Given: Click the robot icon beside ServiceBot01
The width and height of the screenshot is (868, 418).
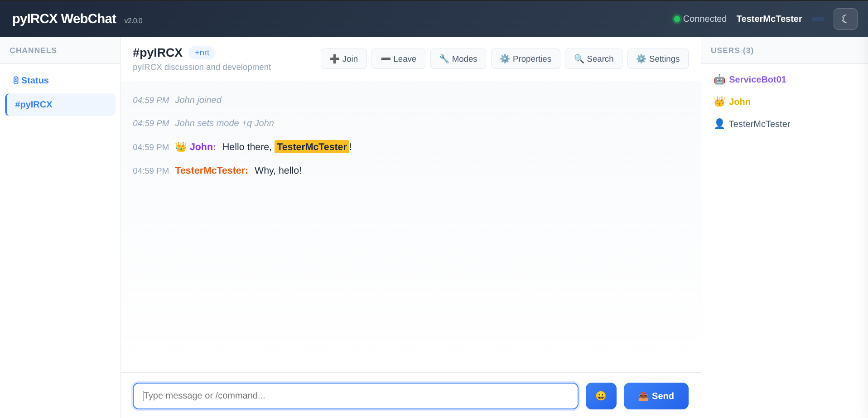Looking at the screenshot, I should (719, 79).
